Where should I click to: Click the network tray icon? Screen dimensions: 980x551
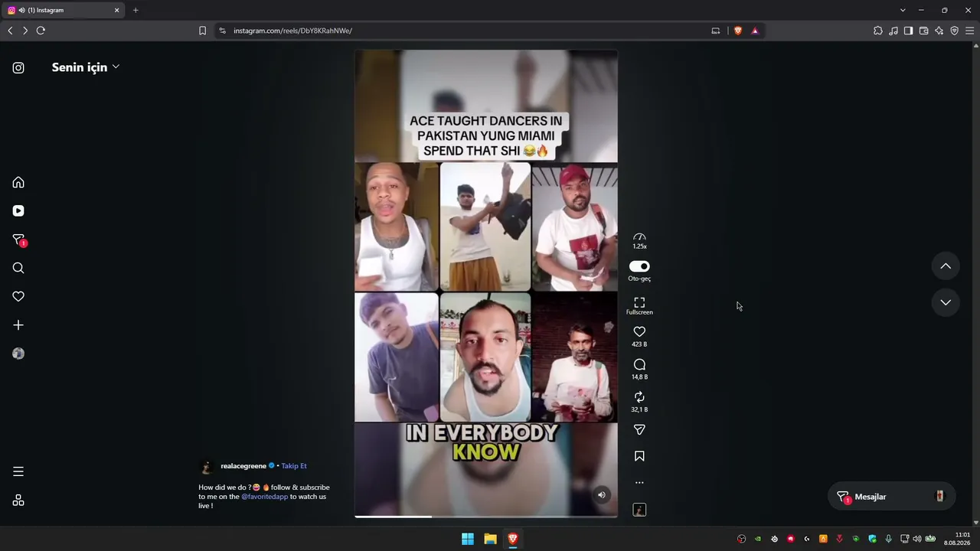point(904,539)
